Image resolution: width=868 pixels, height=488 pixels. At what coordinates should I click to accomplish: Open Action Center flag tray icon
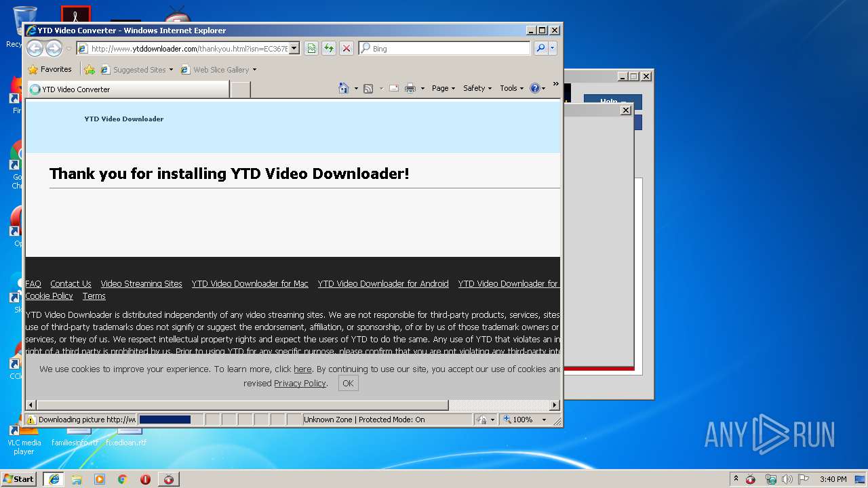click(x=804, y=479)
